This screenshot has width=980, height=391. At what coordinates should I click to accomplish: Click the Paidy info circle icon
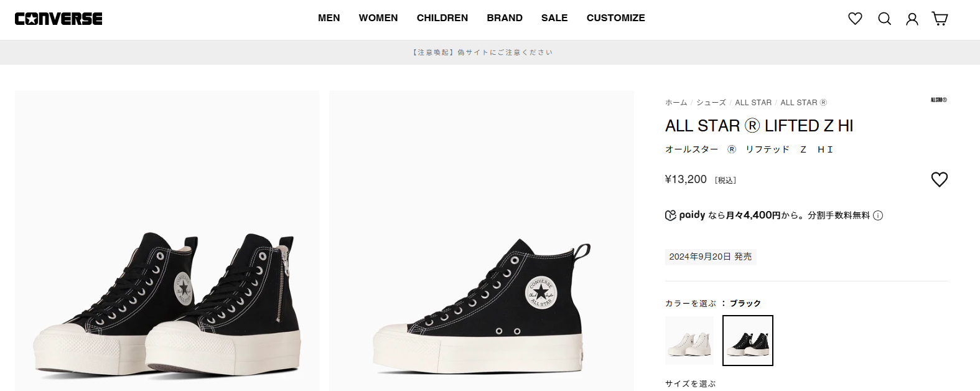[x=878, y=215]
